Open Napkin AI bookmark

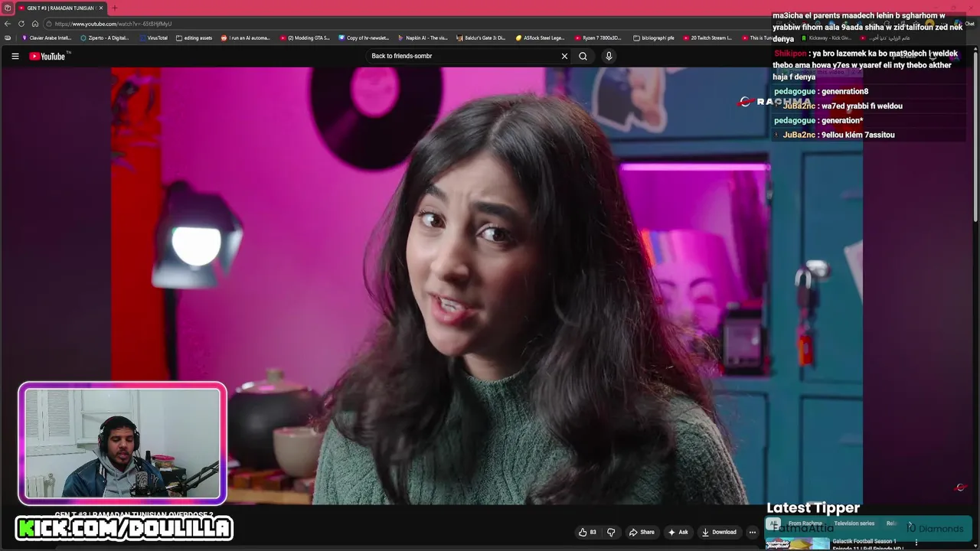pos(423,37)
